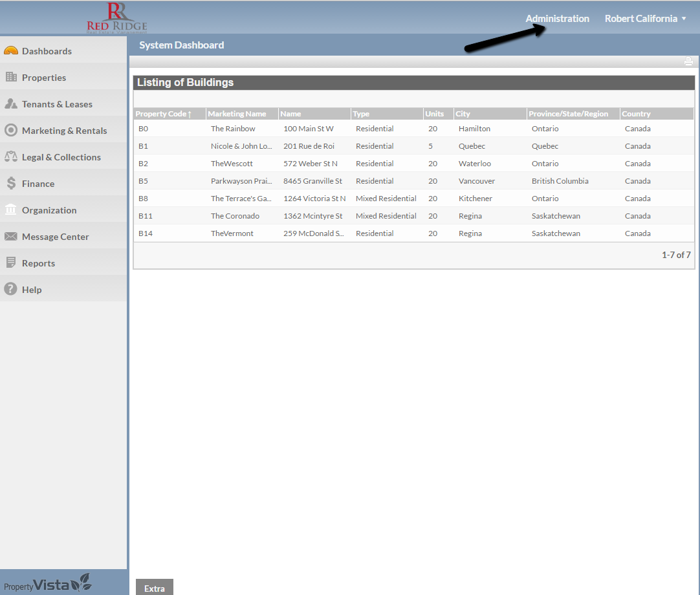Click the Tenants & Leases people icon
This screenshot has height=595, width=700.
[11, 104]
